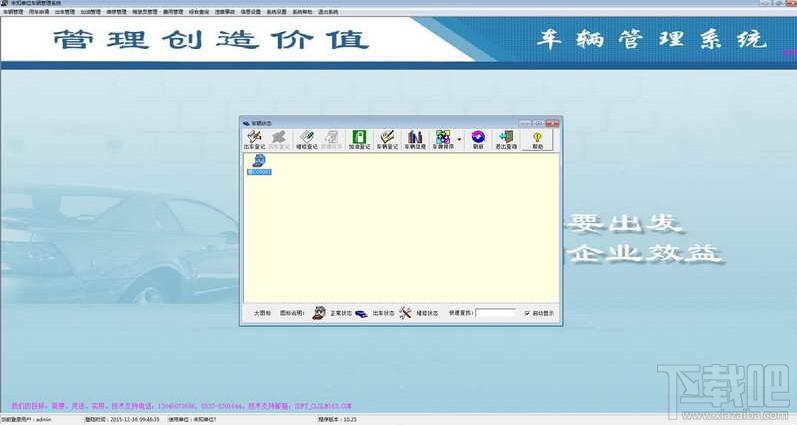
Task: Click the 维修状态 wrench legend icon
Action: [405, 313]
